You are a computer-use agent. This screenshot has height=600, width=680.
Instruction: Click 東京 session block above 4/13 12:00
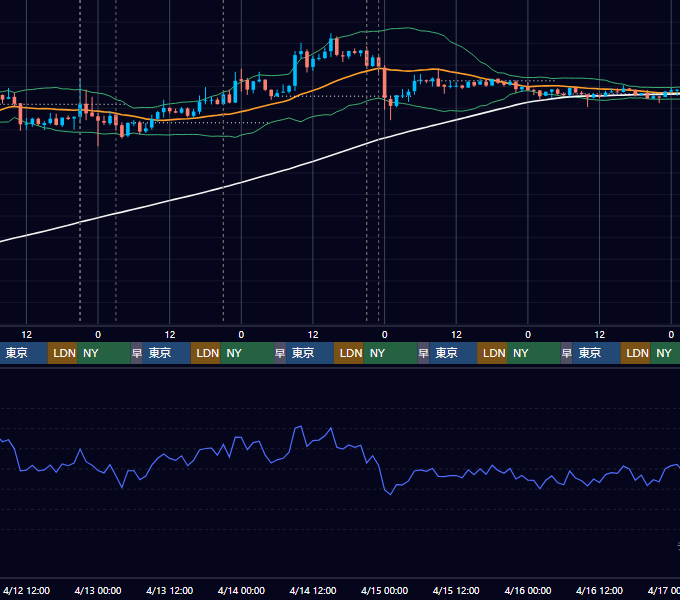167,353
